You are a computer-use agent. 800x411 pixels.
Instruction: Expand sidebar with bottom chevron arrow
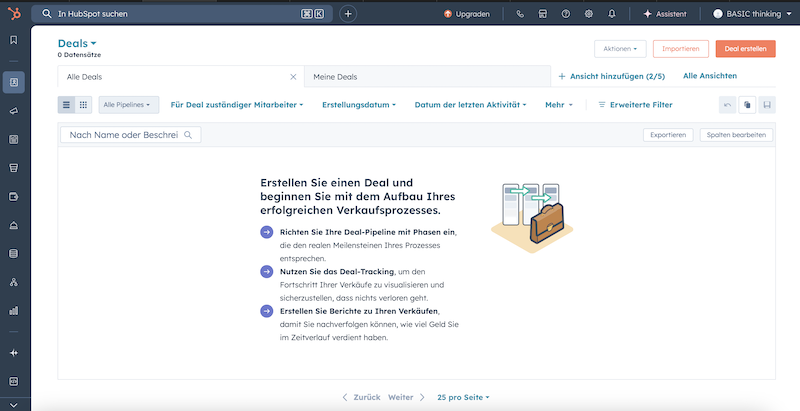(x=14, y=405)
